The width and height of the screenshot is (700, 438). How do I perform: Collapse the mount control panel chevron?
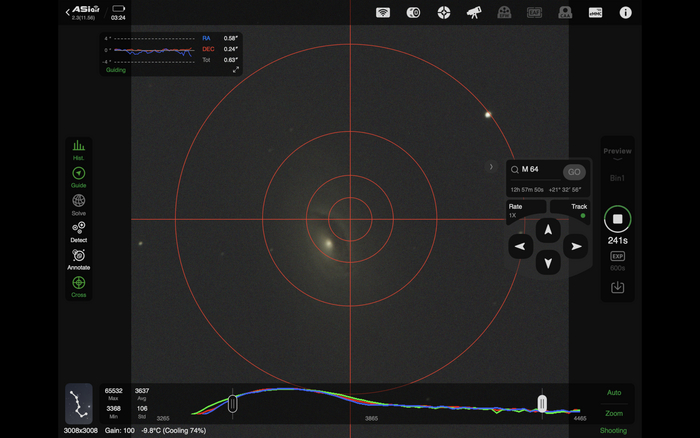click(491, 167)
